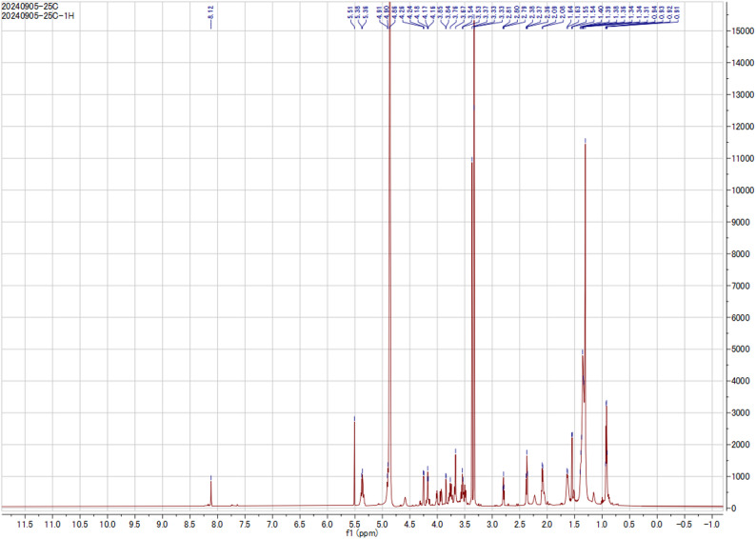Click the 2.0 ppm axis tick label
The height and width of the screenshot is (539, 756).
547,524
